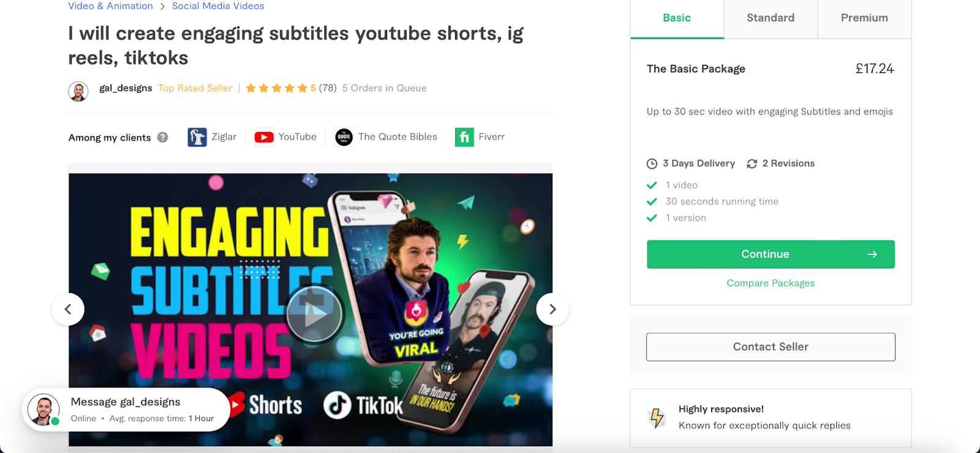Viewport: 980px width, 453px height.
Task: Click the green Fiverr client logo
Action: point(464,137)
